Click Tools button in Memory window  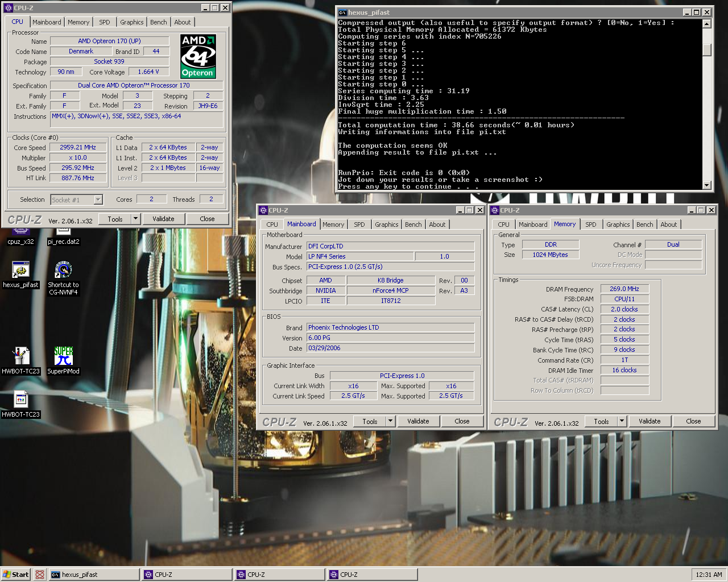click(x=602, y=422)
